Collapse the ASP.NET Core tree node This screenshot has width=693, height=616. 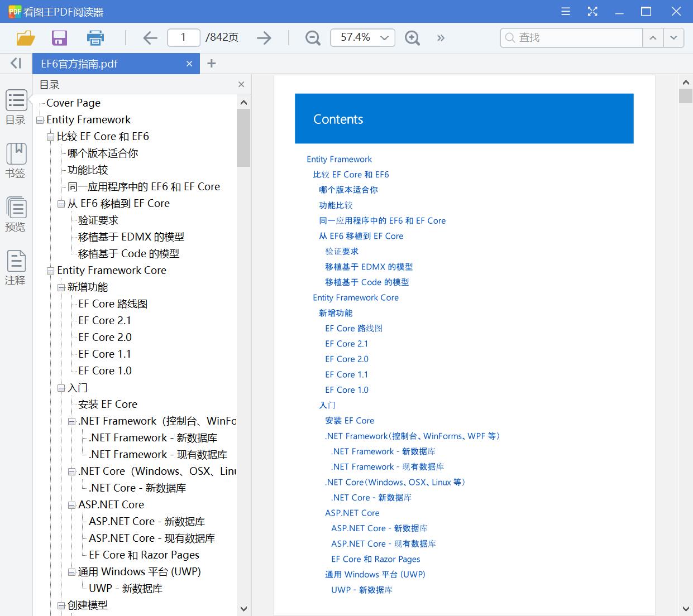tap(71, 505)
